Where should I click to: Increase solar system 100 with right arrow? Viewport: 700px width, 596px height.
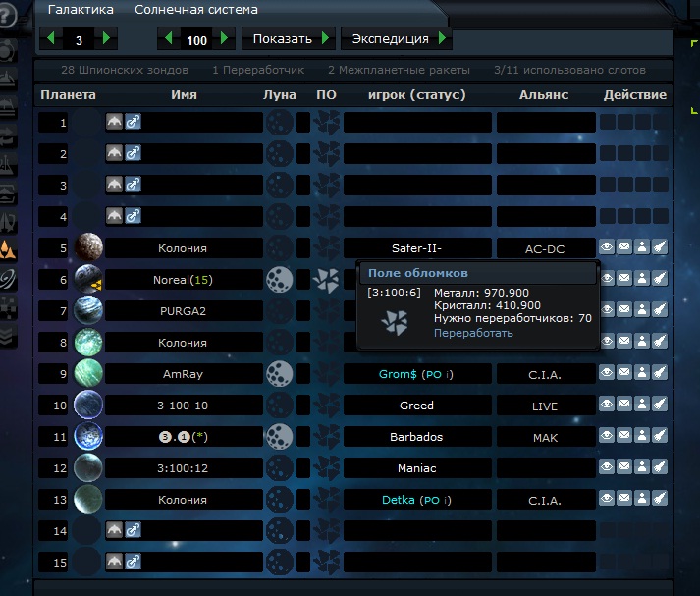point(224,38)
